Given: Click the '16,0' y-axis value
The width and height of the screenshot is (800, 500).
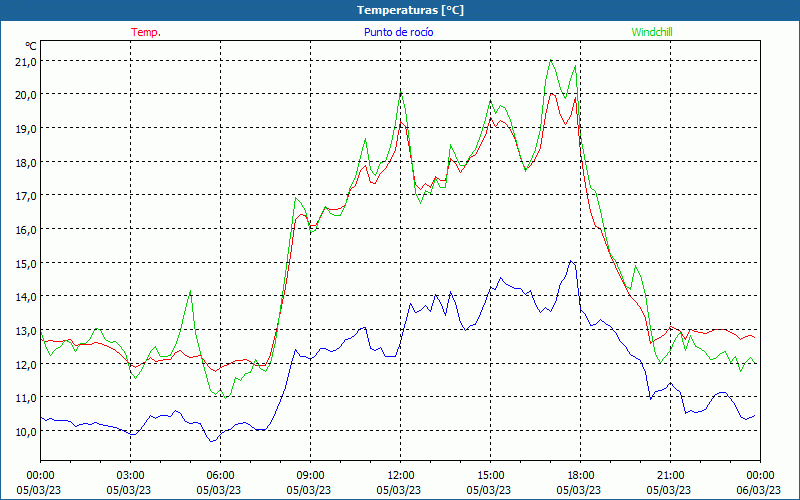Looking at the screenshot, I should tap(26, 230).
